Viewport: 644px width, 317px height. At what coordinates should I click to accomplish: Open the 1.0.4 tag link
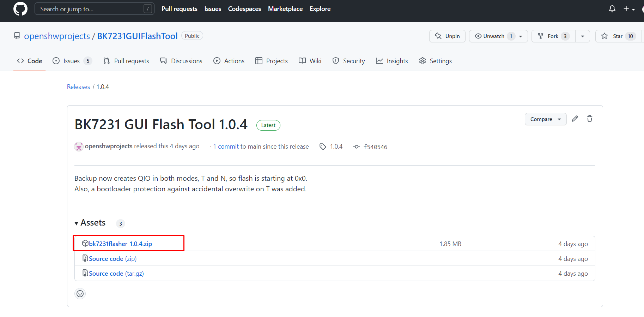click(331, 146)
